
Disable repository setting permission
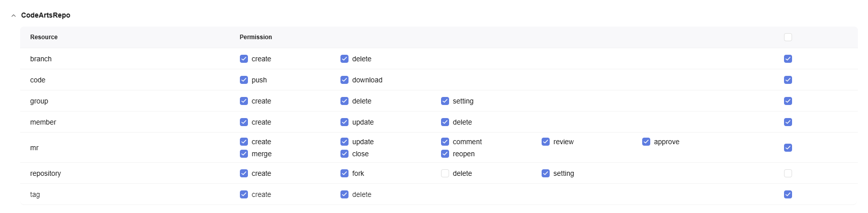(546, 173)
